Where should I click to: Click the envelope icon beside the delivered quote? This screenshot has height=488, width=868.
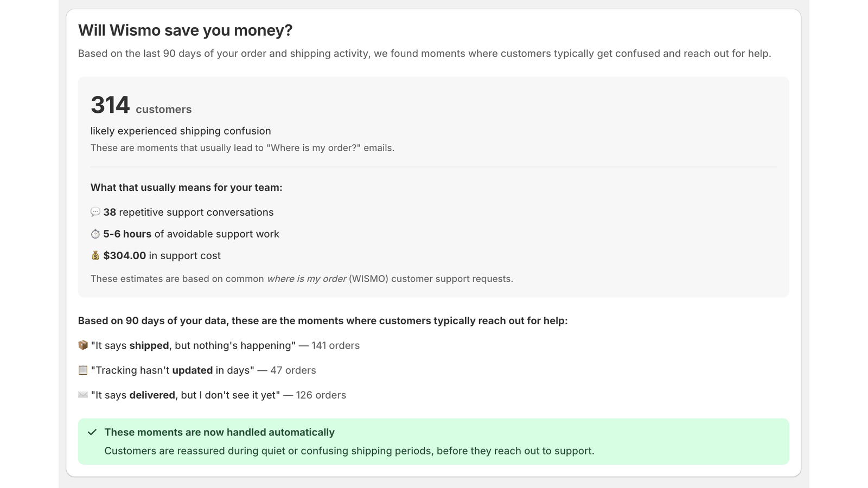[x=83, y=395]
